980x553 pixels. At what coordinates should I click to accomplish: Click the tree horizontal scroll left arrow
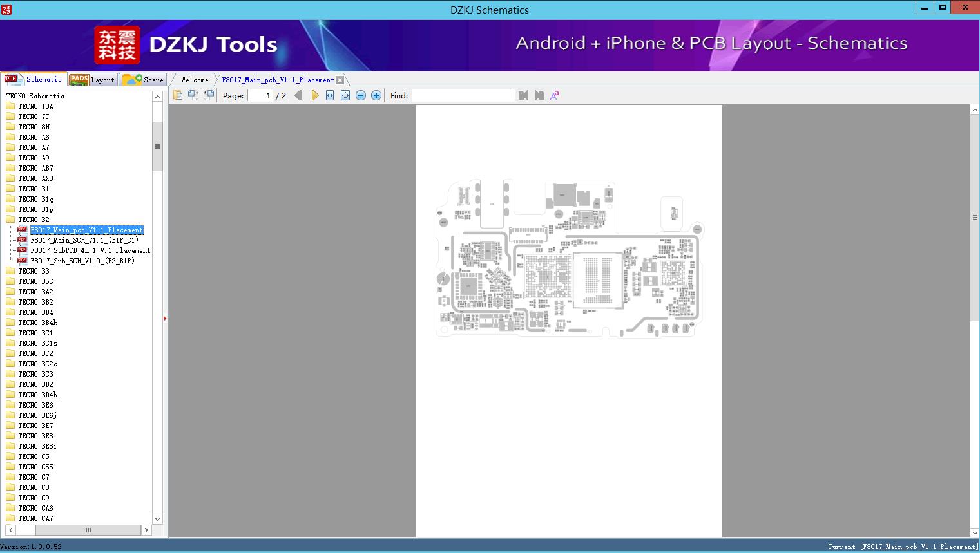pyautogui.click(x=10, y=530)
